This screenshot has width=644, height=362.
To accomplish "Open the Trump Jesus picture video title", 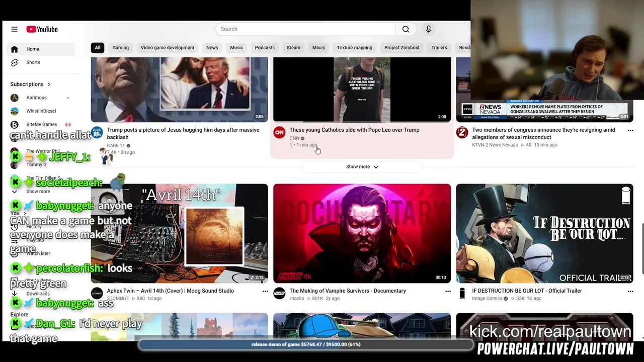I will 183,133.
